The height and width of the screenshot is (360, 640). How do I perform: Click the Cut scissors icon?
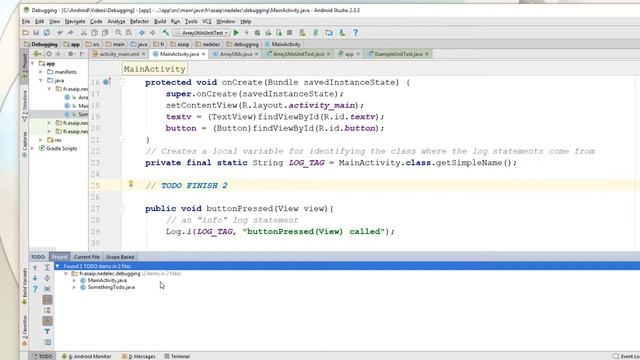tap(84, 33)
